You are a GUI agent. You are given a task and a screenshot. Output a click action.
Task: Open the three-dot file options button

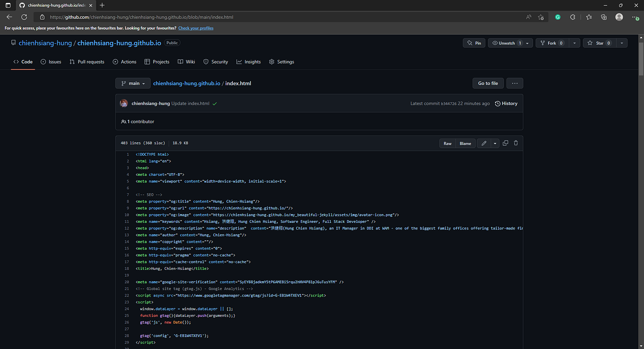click(x=514, y=83)
